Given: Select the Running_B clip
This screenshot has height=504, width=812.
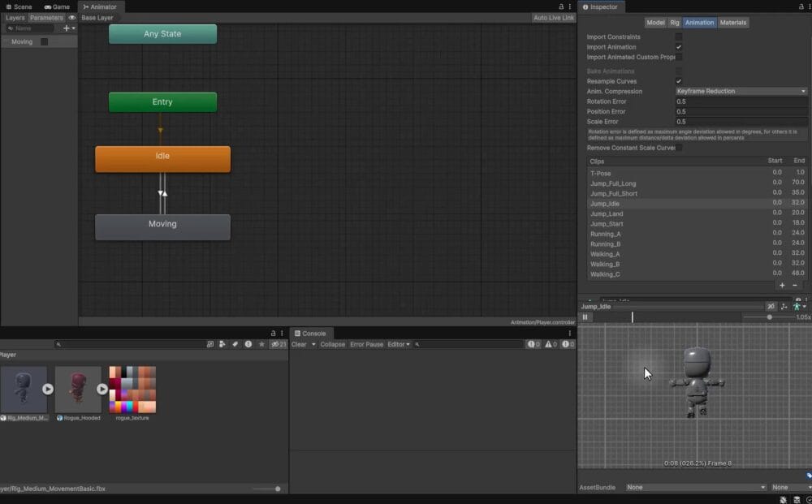Looking at the screenshot, I should click(x=697, y=244).
